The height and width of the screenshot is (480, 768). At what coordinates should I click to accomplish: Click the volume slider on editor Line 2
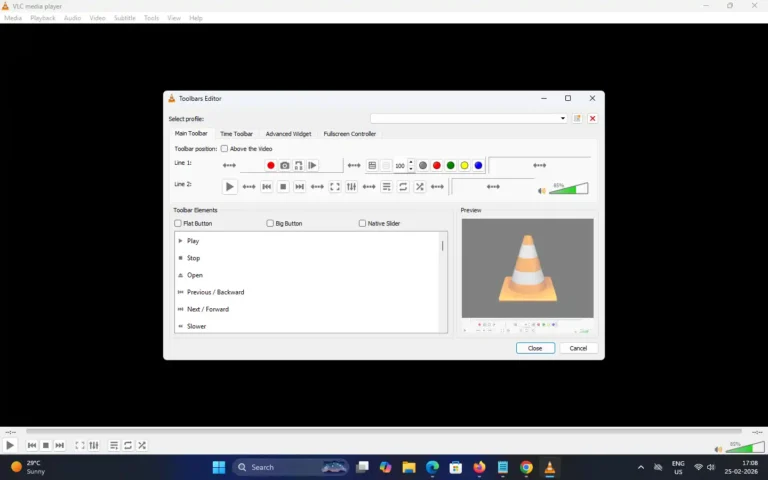point(568,189)
